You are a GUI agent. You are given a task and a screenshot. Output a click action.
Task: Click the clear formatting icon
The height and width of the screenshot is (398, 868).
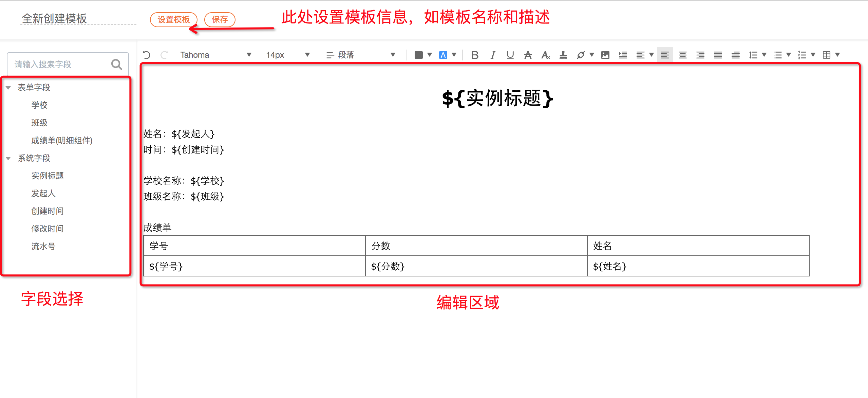pyautogui.click(x=545, y=55)
